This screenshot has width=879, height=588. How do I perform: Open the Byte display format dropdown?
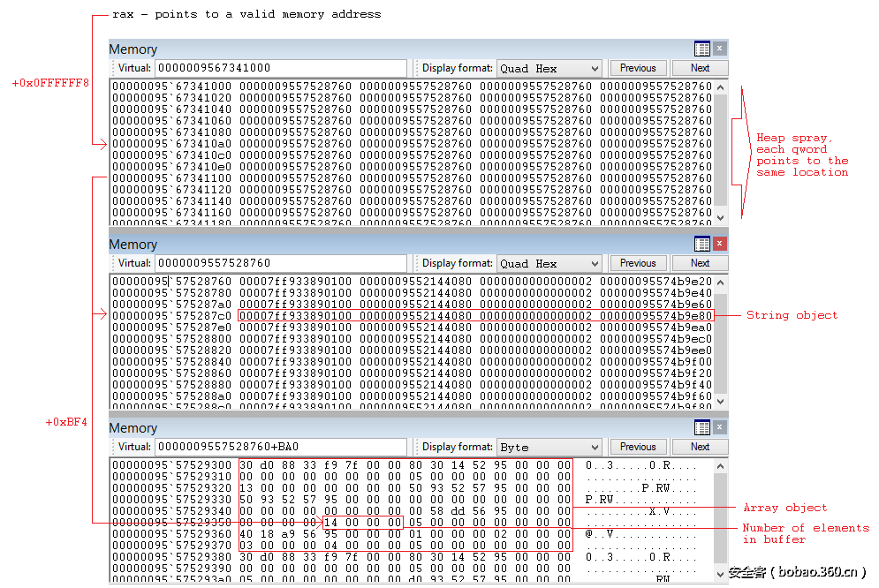tap(594, 447)
